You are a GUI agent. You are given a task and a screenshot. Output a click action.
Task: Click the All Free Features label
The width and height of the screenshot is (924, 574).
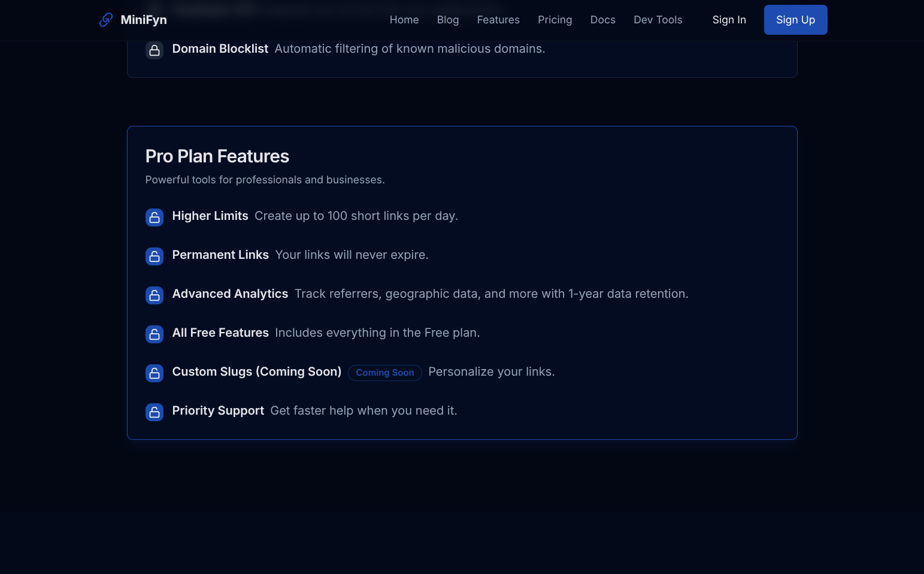click(220, 333)
